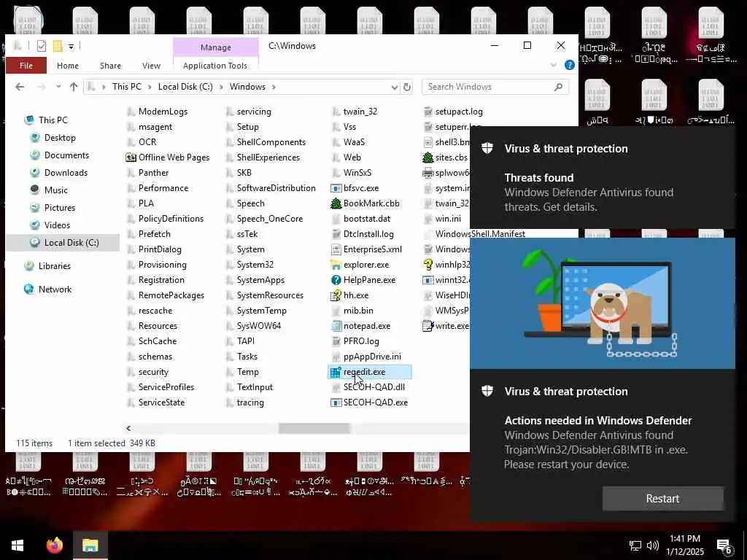Click chevron after This PC breadcrumb
Image resolution: width=747 pixels, height=560 pixels.
point(150,87)
